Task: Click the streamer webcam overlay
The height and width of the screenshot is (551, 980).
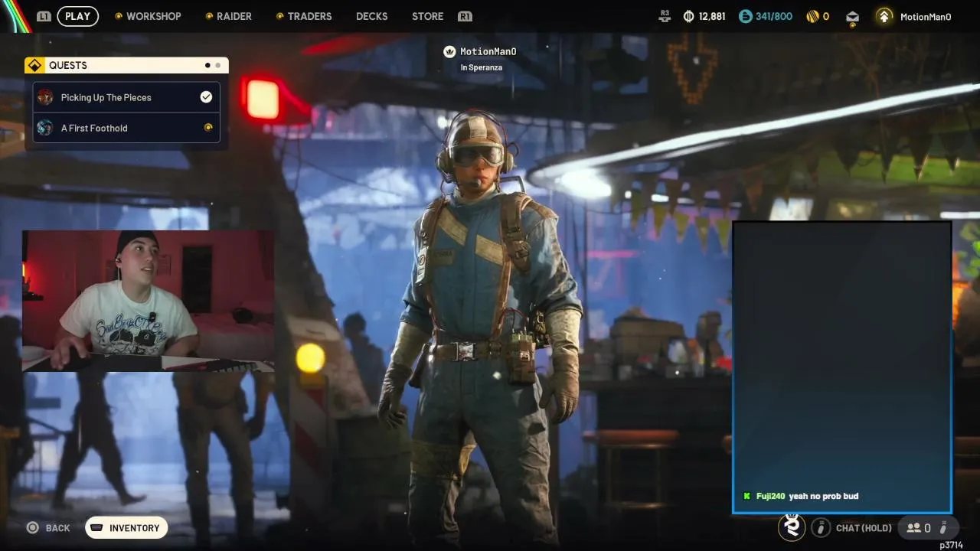Action: tap(148, 301)
